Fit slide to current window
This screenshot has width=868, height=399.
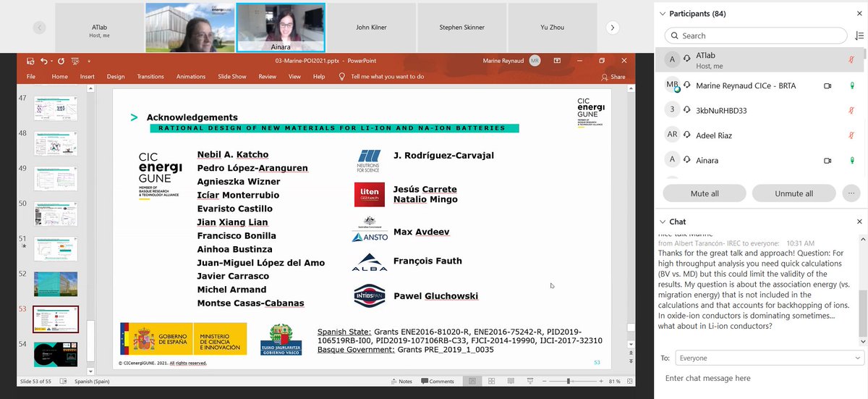(629, 381)
